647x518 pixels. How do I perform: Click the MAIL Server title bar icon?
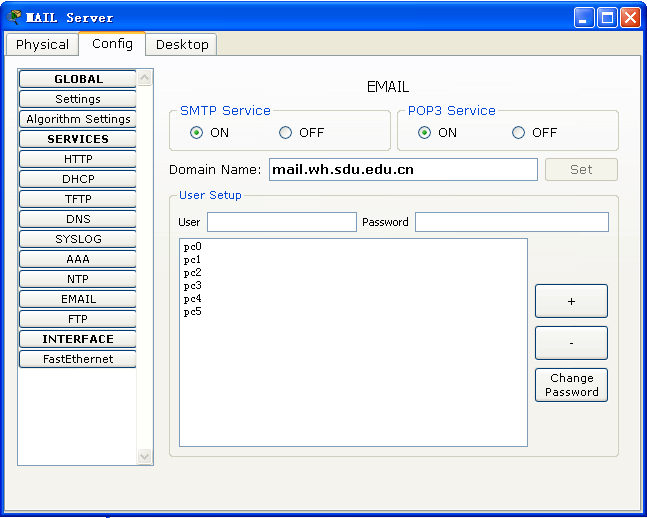(14, 17)
